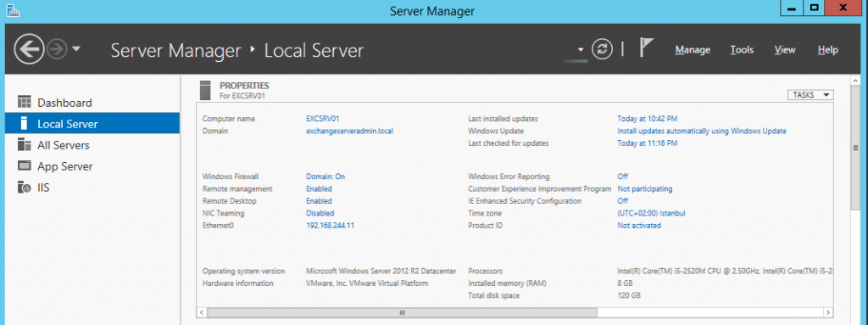Click Remote management Enabled link
The image size is (868, 325).
(x=319, y=188)
